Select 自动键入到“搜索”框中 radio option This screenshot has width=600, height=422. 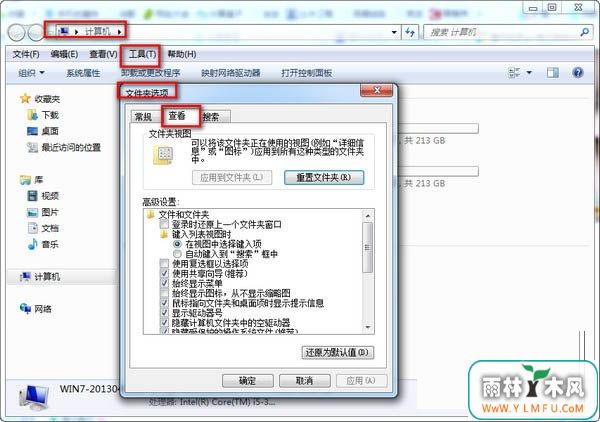click(x=177, y=254)
